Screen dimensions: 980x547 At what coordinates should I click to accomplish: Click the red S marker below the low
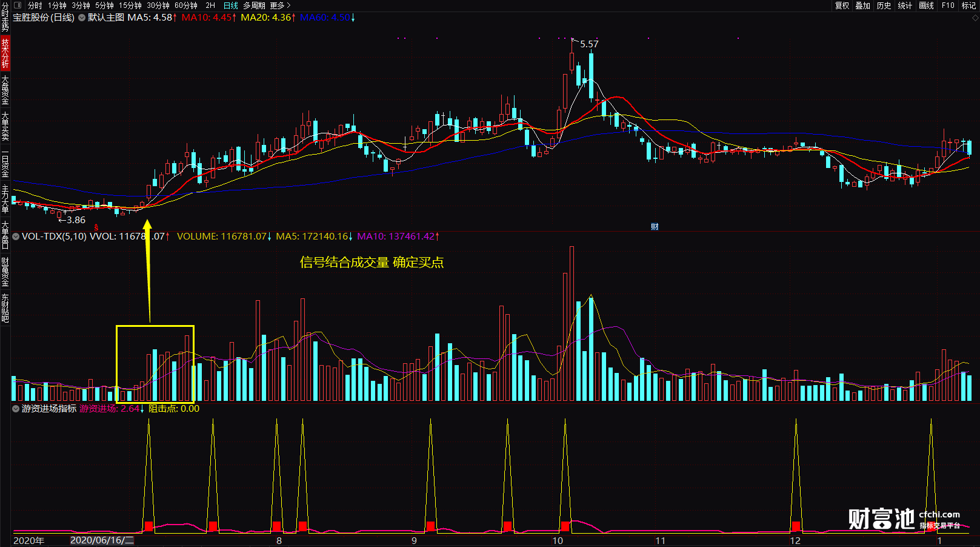pos(96,228)
